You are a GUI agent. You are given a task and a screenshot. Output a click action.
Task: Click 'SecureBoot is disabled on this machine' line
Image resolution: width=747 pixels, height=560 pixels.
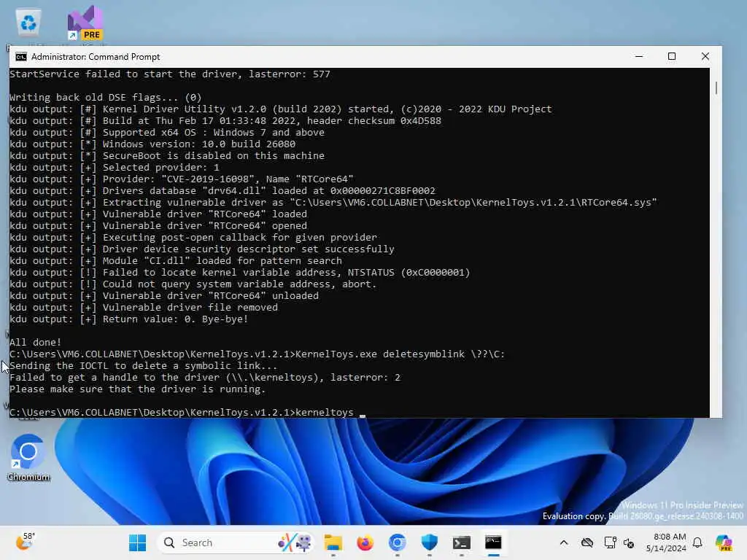click(x=167, y=156)
